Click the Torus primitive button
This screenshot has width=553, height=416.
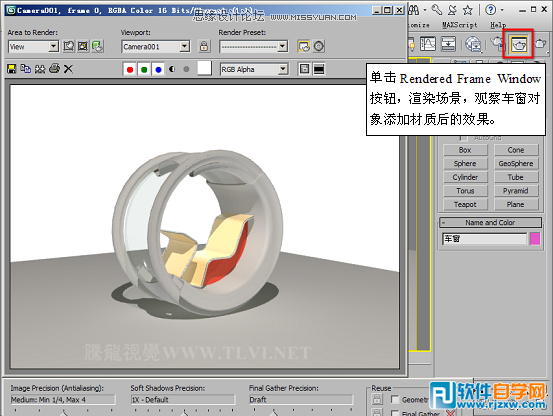coord(465,191)
